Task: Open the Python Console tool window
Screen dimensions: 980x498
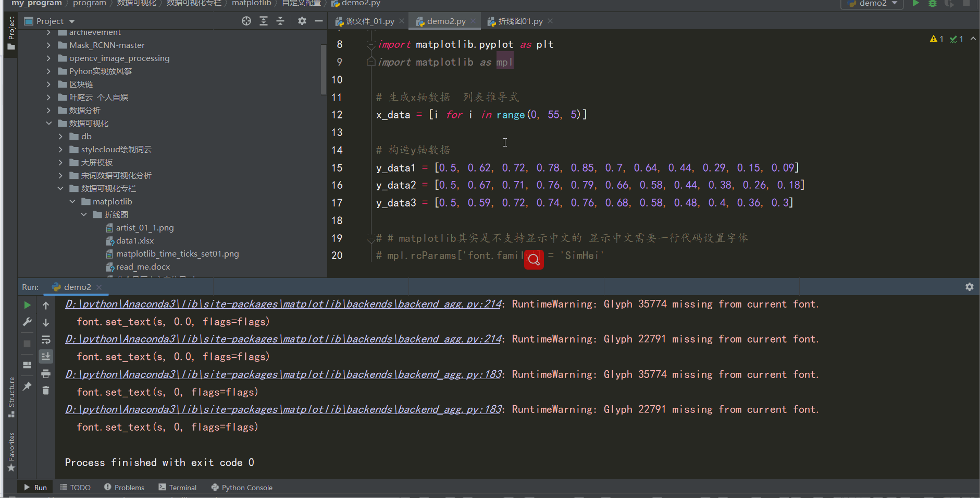Action: pos(242,488)
